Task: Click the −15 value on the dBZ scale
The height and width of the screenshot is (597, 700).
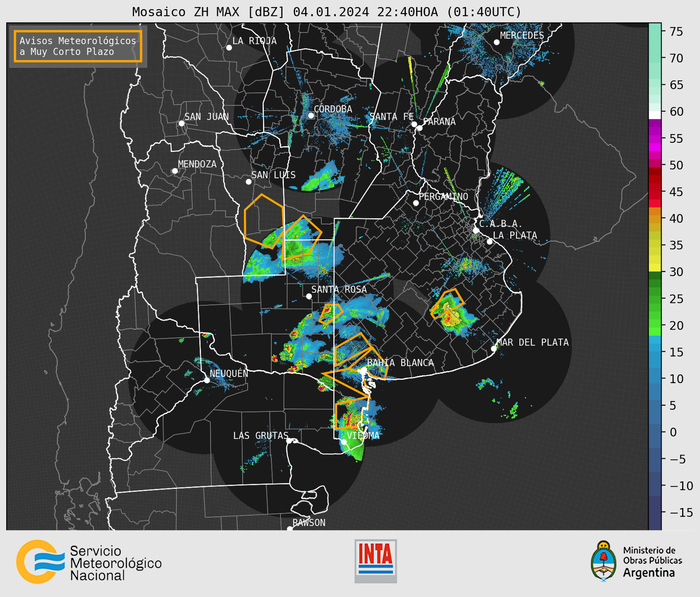Action: 681,513
